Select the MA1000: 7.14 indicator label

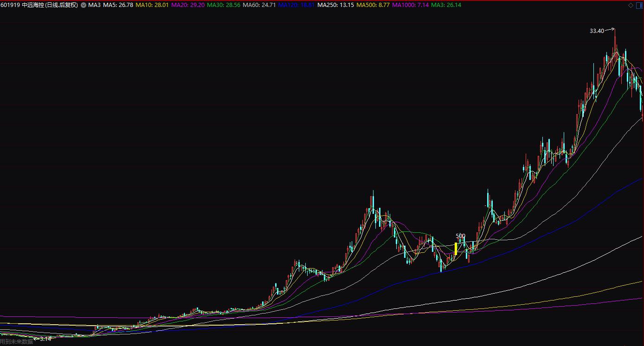(411, 5)
